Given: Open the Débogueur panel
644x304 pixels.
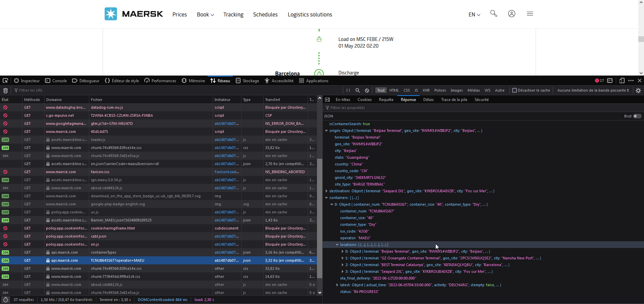Looking at the screenshot, I should (86, 81).
